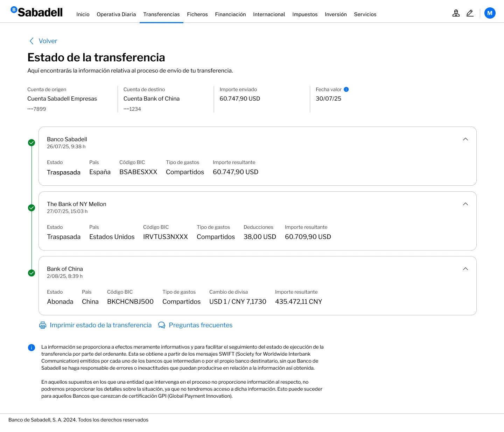
Task: Click the Importe enviado 60.747,90 USD
Action: (240, 99)
